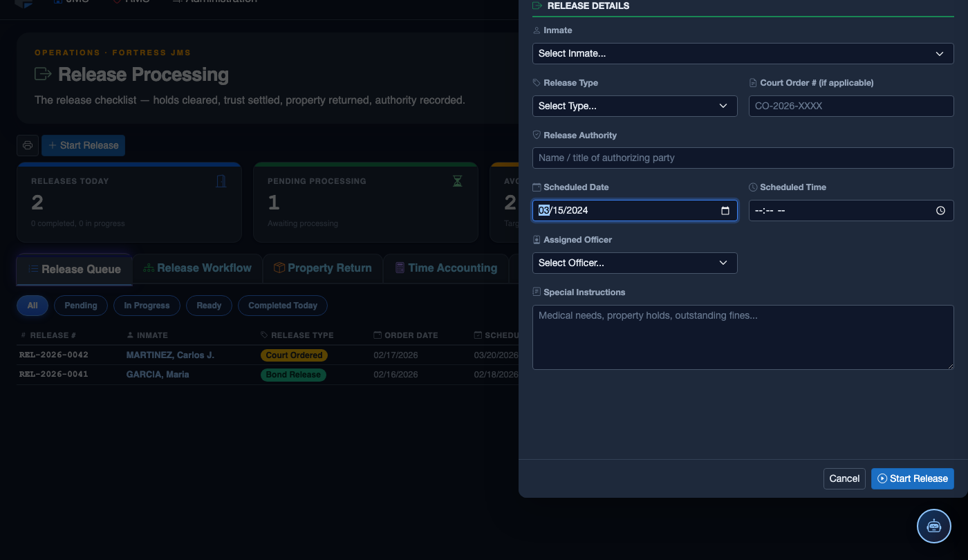Click the Pending Processing hourglass icon
The width and height of the screenshot is (968, 560).
(x=457, y=181)
